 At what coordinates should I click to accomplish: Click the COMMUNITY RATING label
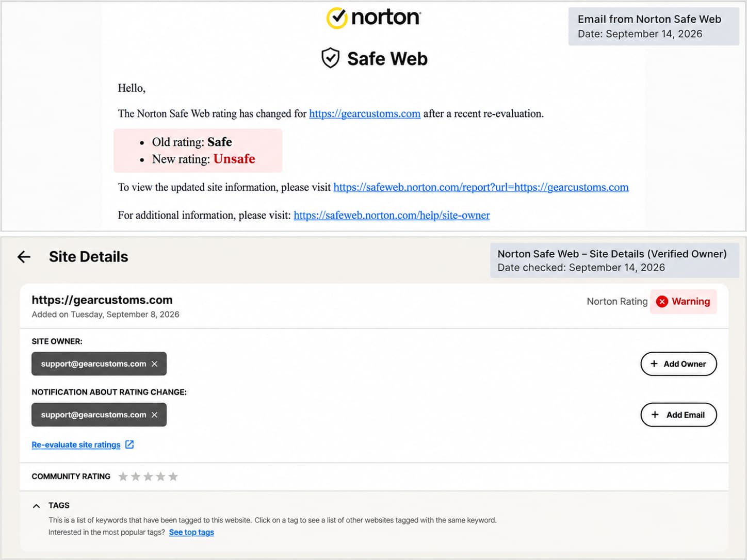pos(71,476)
